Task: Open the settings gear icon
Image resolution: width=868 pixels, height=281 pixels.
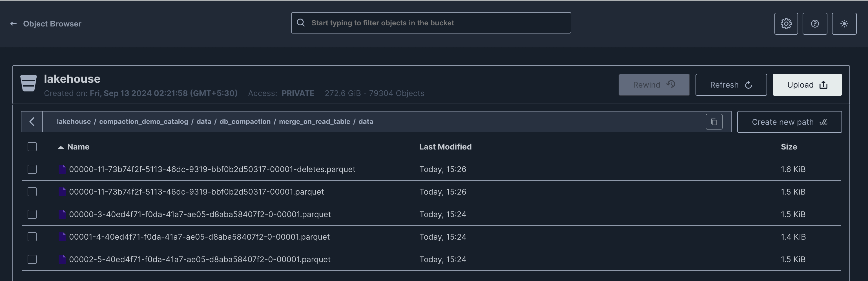Action: (786, 24)
